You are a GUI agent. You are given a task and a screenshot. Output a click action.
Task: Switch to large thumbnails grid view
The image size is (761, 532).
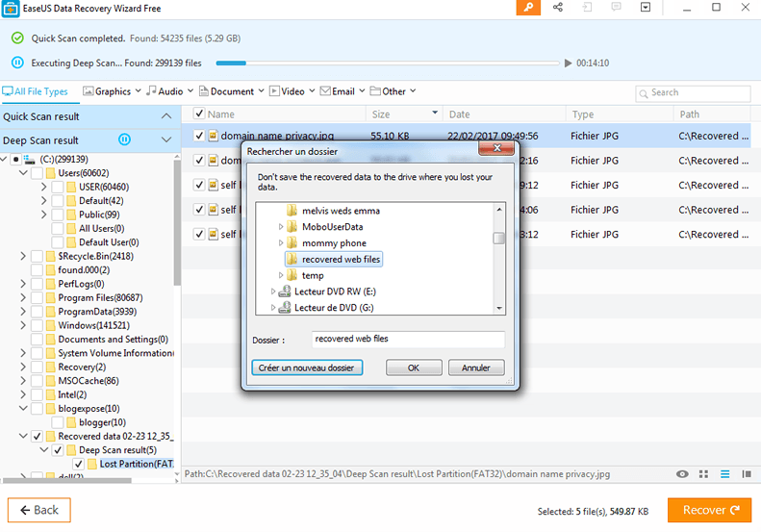(x=703, y=474)
